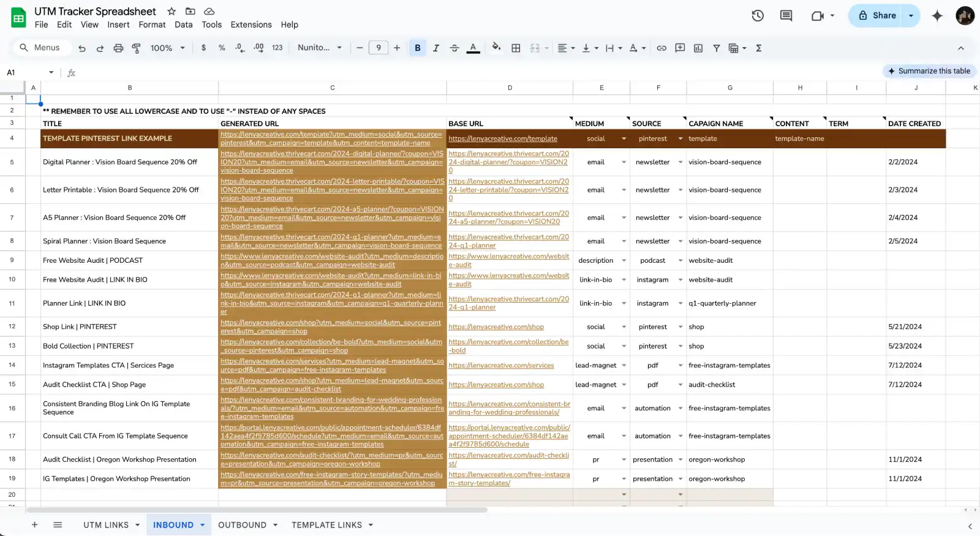Image resolution: width=980 pixels, height=536 pixels.
Task: Open the File menu
Action: [x=41, y=25]
